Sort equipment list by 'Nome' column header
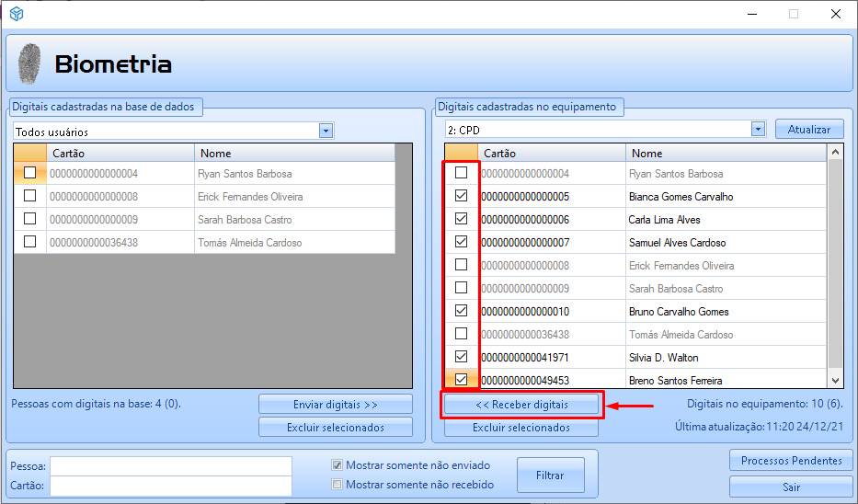Viewport: 858px width, 504px height. [725, 153]
